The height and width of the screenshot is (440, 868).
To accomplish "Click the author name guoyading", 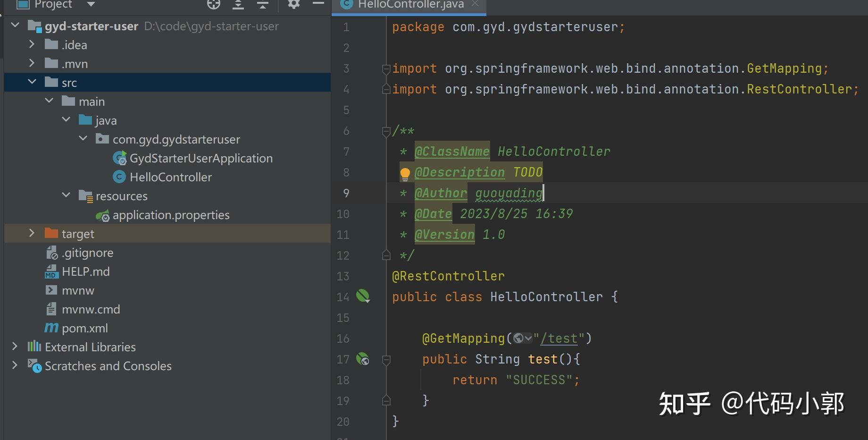I will click(x=509, y=194).
